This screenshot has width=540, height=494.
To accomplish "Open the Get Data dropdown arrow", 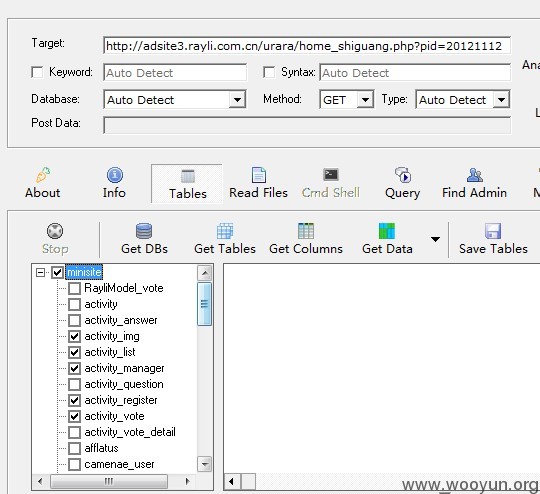I will 435,239.
